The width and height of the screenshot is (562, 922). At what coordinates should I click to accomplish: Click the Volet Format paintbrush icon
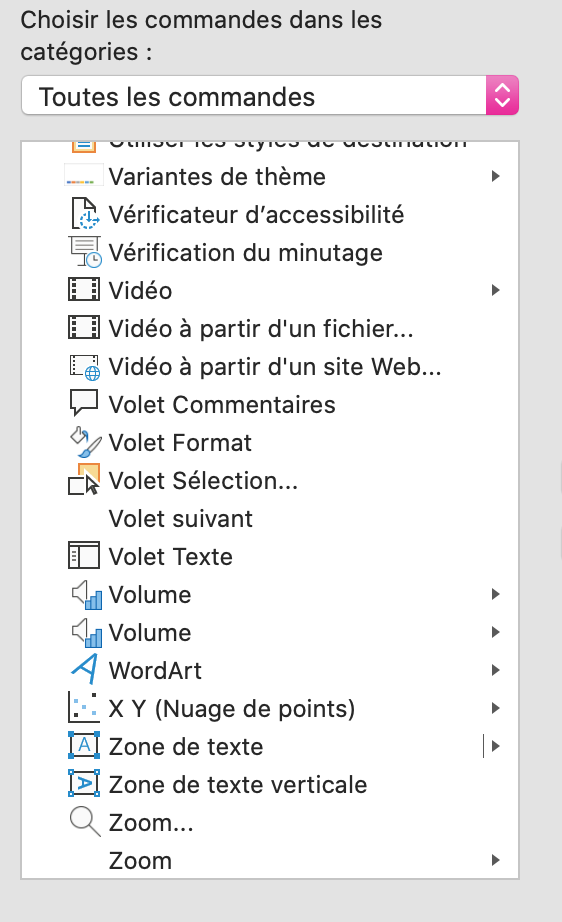pos(85,443)
